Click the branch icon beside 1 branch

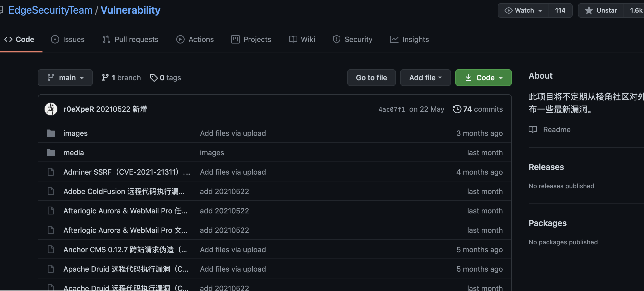tap(105, 78)
